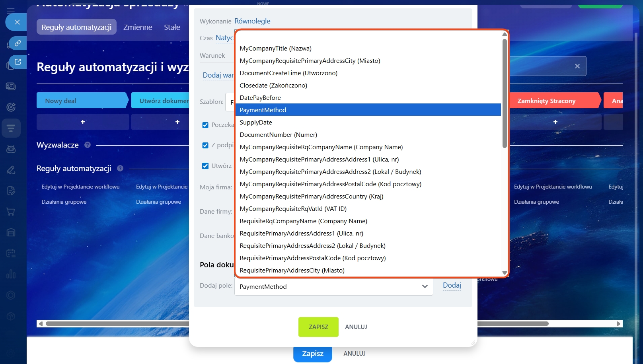Click the Dodaj warunek link
Image resolution: width=643 pixels, height=364 pixels.
(x=218, y=75)
